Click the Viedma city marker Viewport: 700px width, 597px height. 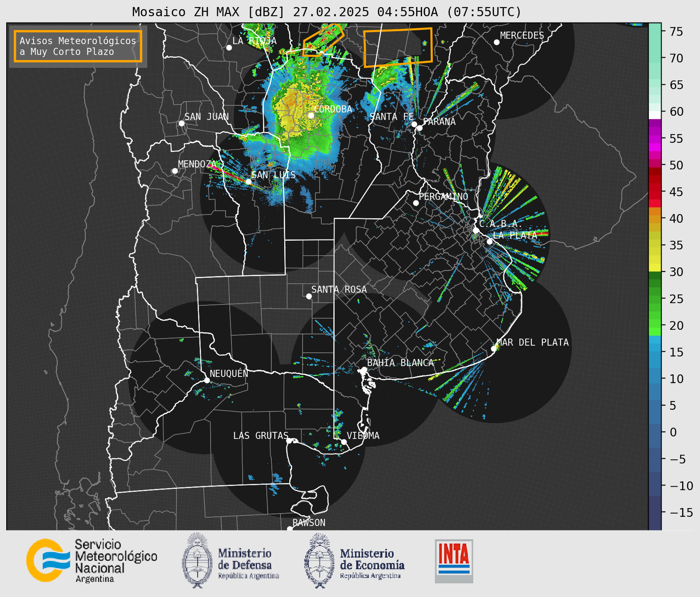(344, 442)
